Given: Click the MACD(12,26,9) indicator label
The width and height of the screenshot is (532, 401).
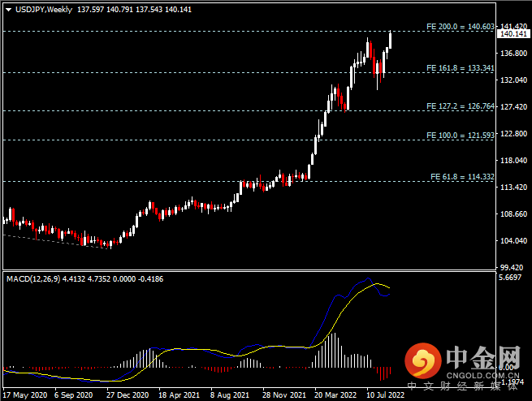Looking at the screenshot, I should (x=33, y=279).
